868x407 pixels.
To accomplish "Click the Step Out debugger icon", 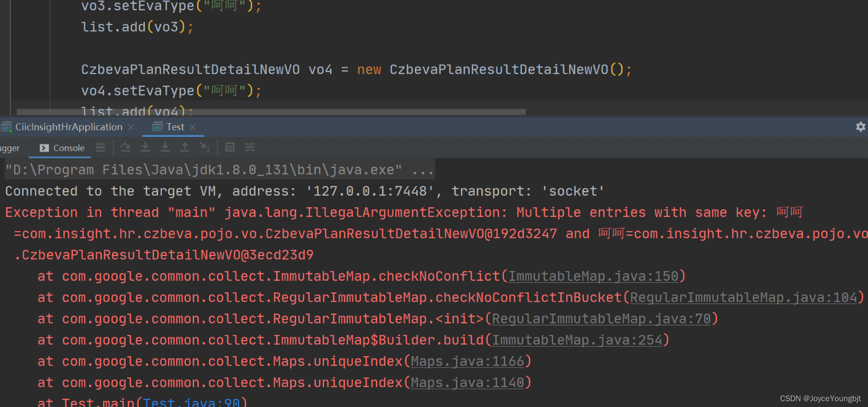I will 185,147.
